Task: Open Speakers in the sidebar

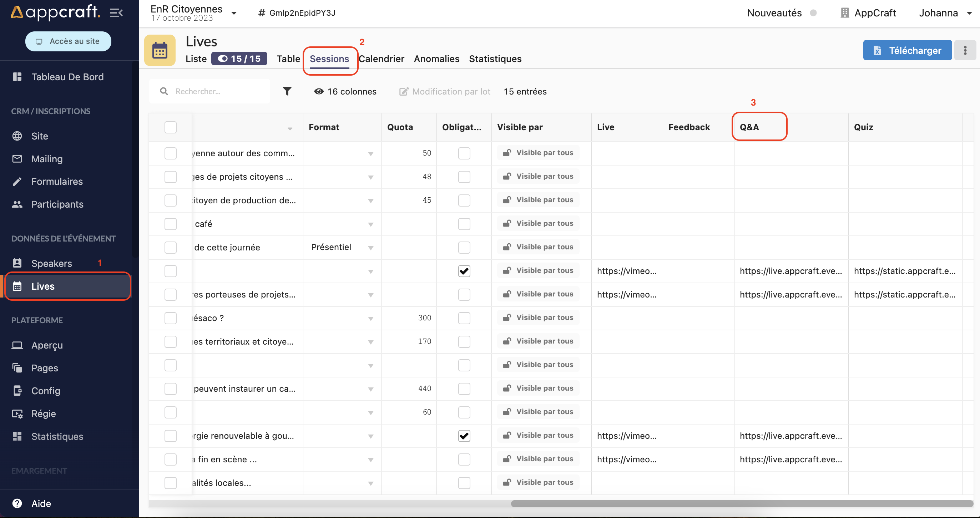Action: [x=51, y=263]
